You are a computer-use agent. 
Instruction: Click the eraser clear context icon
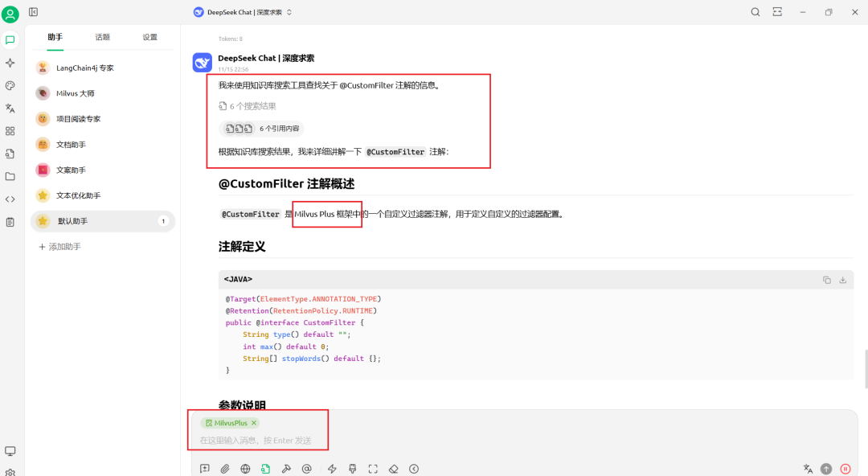coord(394,469)
